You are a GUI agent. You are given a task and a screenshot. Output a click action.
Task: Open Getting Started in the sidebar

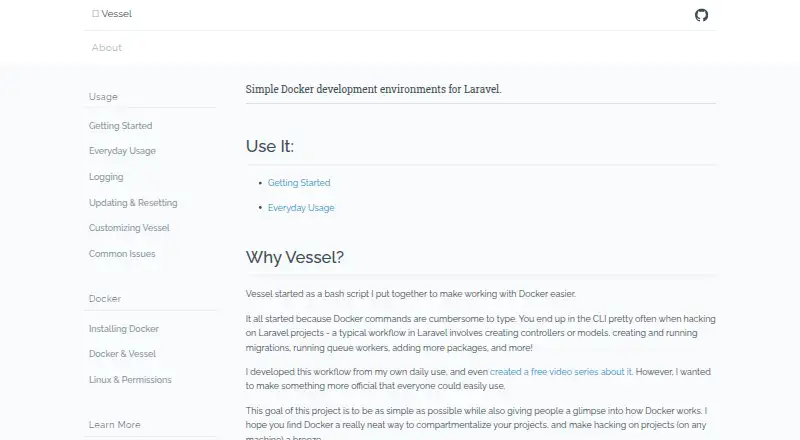coord(120,126)
